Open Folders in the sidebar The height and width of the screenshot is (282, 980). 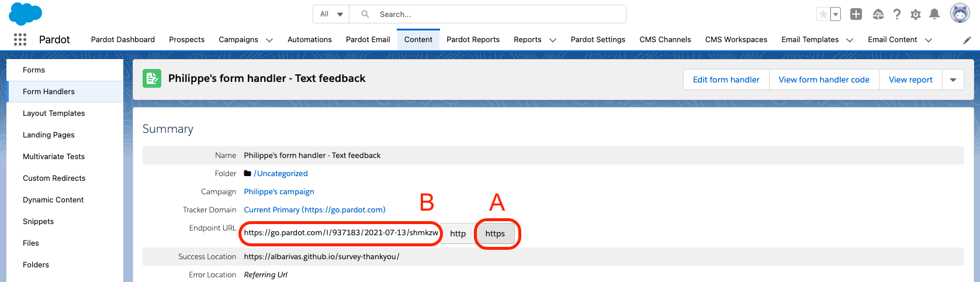(65, 264)
